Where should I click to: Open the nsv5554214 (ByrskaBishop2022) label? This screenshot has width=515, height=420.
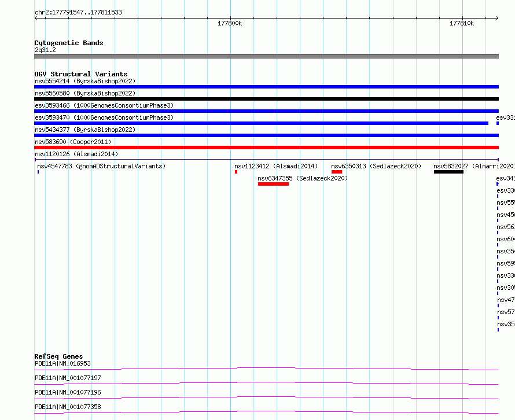pos(85,81)
